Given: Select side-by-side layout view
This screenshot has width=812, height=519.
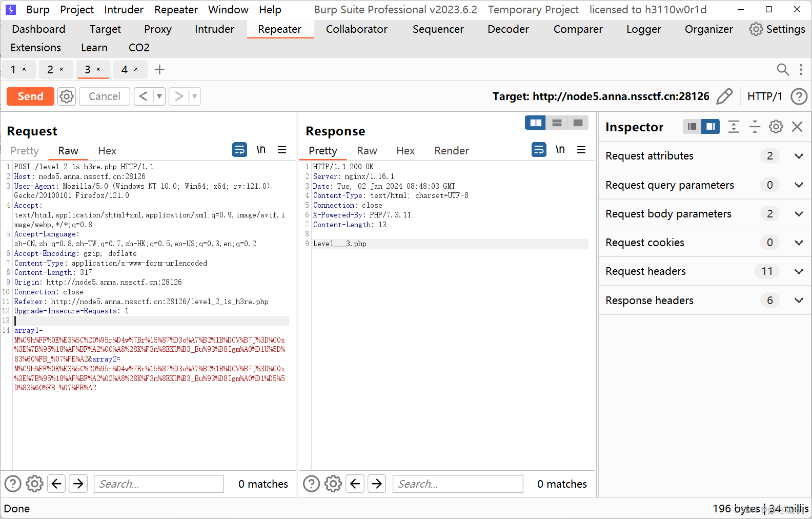Looking at the screenshot, I should tap(536, 123).
